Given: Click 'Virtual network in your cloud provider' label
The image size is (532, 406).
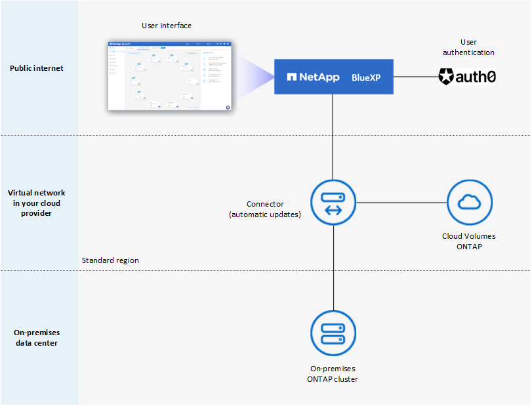Looking at the screenshot, I should [x=36, y=203].
